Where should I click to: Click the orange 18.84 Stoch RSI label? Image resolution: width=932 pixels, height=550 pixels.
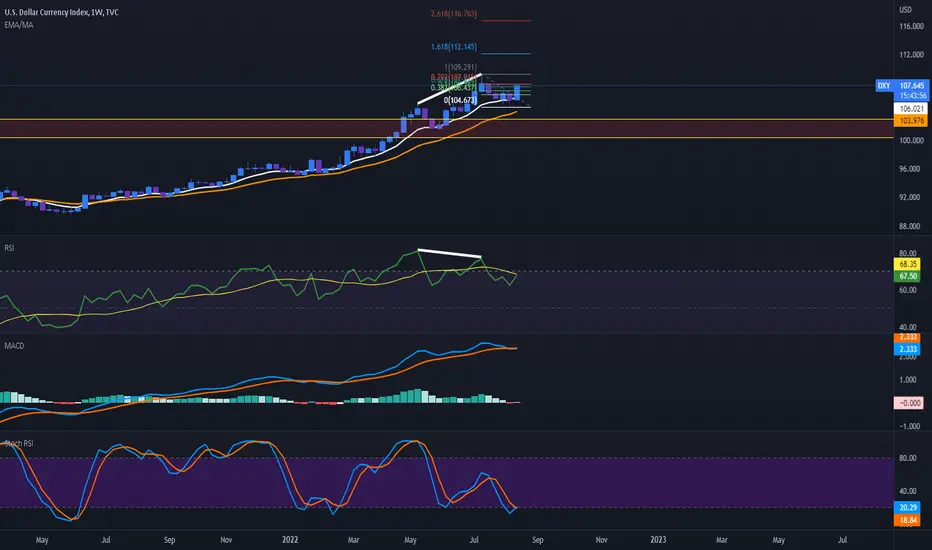click(907, 520)
